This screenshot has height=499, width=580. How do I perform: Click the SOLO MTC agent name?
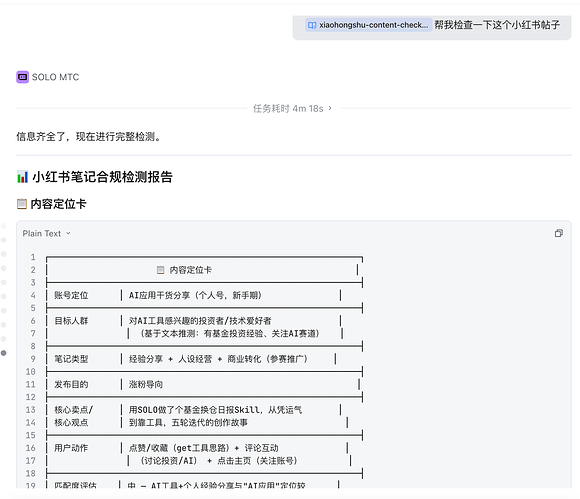point(55,77)
